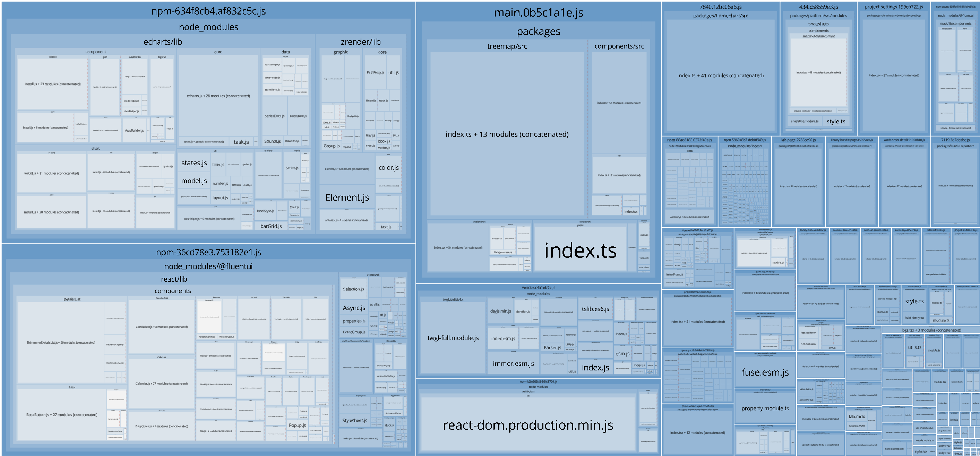980x456 pixels.
Task: Select the labelStyle.js cell
Action: click(x=265, y=211)
